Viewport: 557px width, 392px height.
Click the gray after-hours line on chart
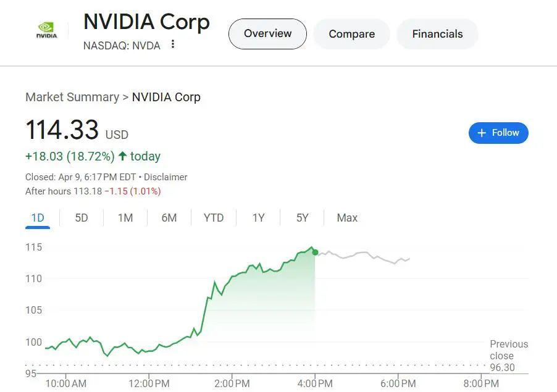(x=362, y=252)
